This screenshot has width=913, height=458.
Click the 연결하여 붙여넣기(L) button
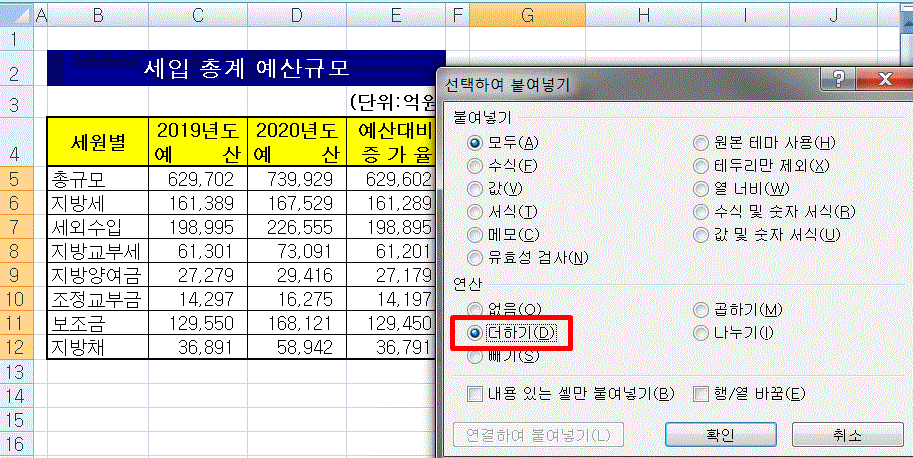[x=538, y=435]
